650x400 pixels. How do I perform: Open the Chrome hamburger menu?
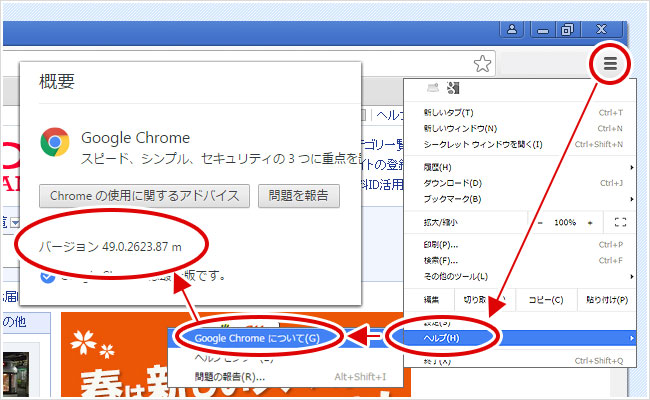point(610,63)
